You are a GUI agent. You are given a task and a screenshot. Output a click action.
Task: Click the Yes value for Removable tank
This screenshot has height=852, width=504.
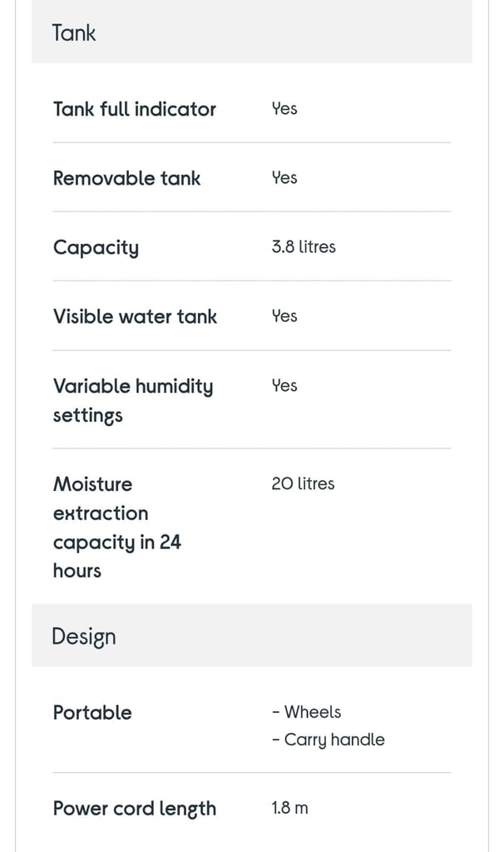coord(284,178)
